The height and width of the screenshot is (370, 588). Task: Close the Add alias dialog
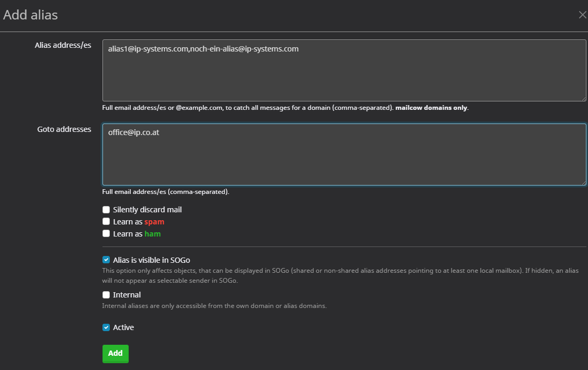pyautogui.click(x=582, y=15)
